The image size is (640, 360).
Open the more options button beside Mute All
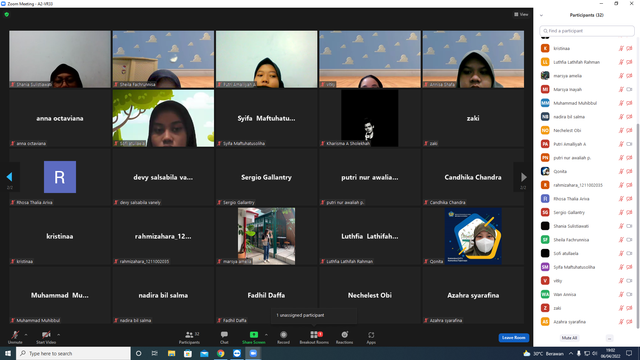(x=609, y=338)
